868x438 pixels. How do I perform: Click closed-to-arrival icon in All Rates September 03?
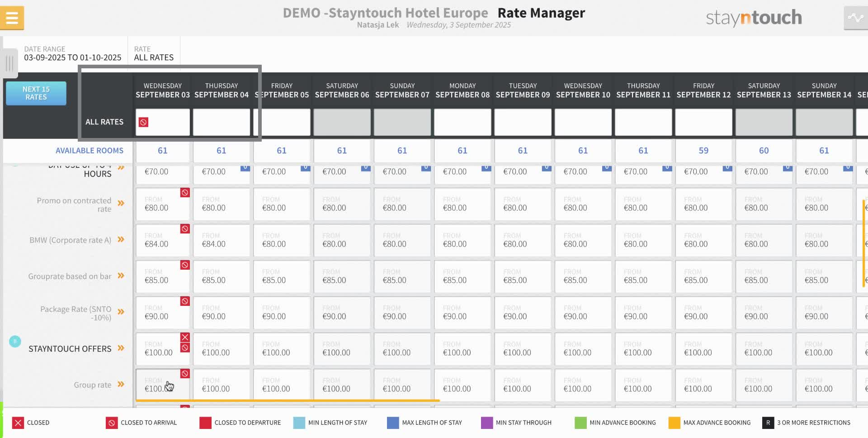point(143,122)
